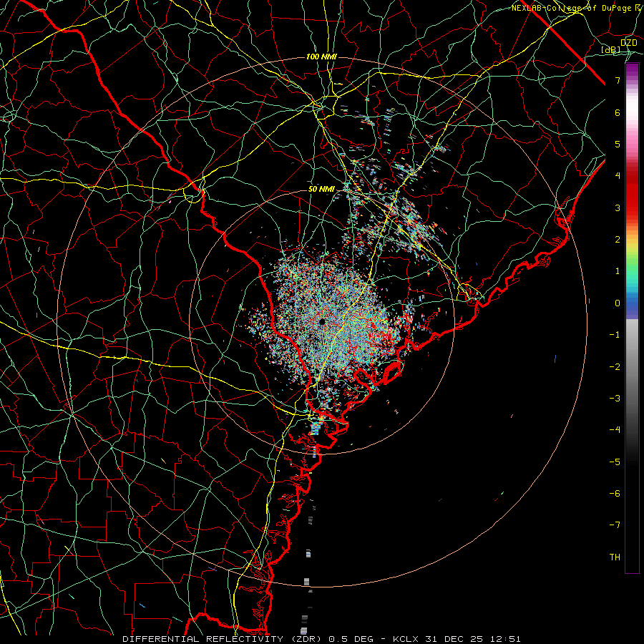Click the 4 value on the ZDR scale
Viewport: 644px width, 644px height.
tap(618, 176)
